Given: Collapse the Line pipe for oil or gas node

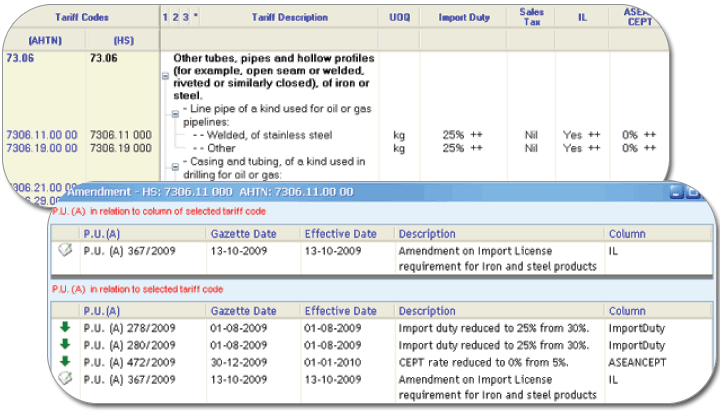Looking at the screenshot, I should pos(175,114).
